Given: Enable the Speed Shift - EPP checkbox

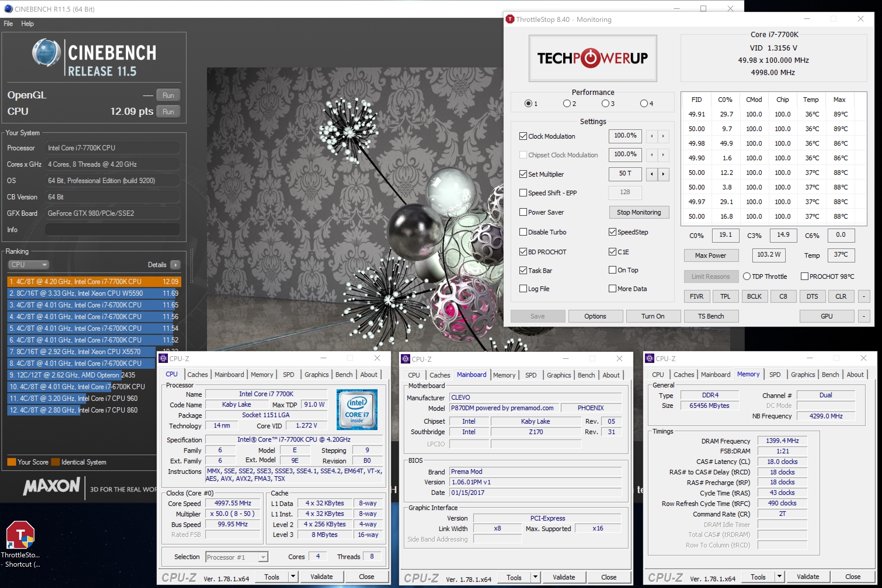Looking at the screenshot, I should coord(523,193).
